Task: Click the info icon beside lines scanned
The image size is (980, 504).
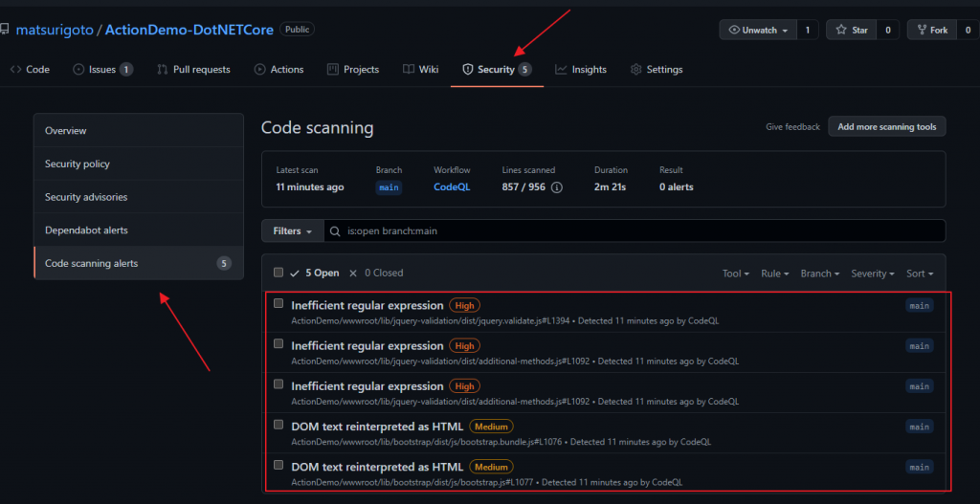Action: pyautogui.click(x=557, y=187)
